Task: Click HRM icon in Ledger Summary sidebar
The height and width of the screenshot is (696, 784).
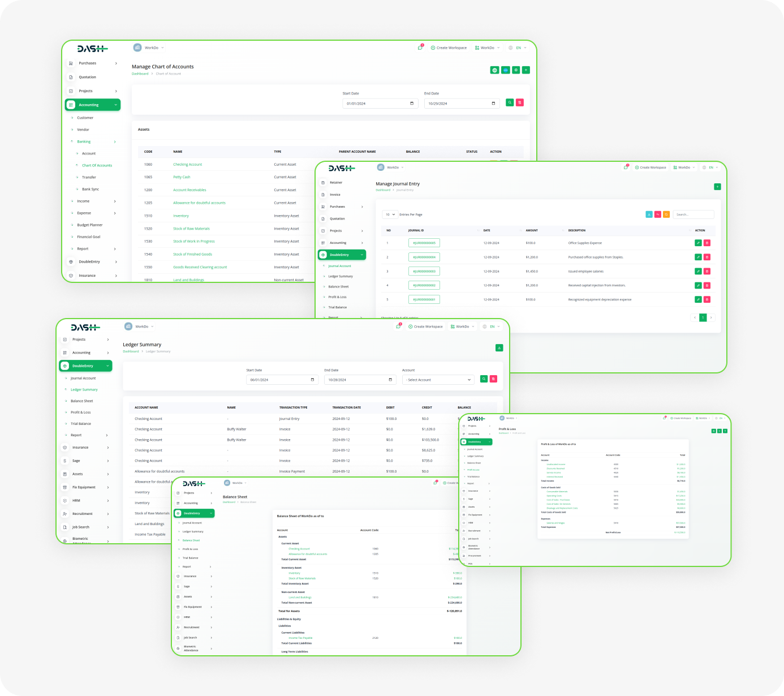Action: 65,501
